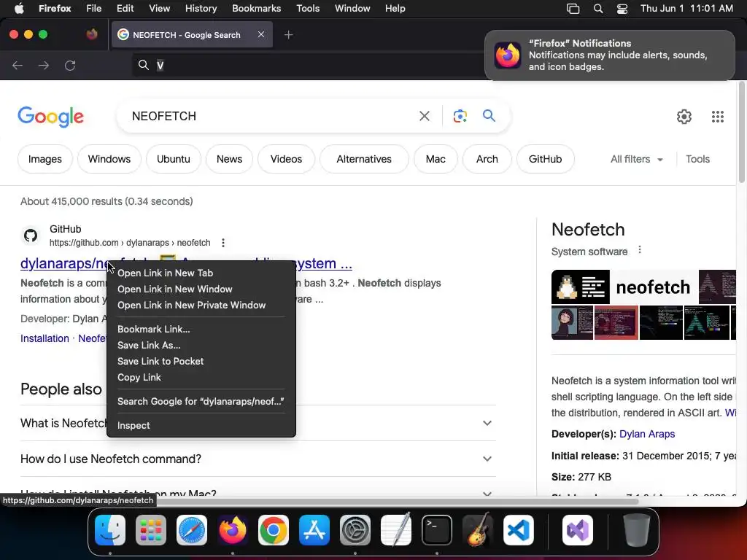This screenshot has height=560, width=747.
Task: Click the Firefox forward arrow button
Action: pyautogui.click(x=43, y=65)
